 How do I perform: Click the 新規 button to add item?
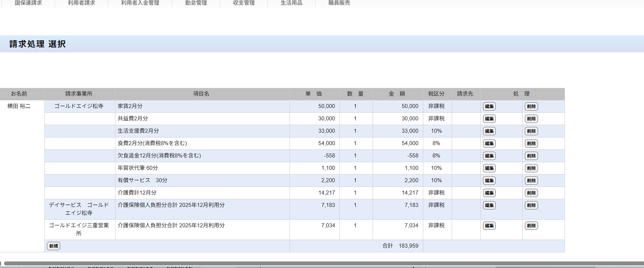(54, 246)
